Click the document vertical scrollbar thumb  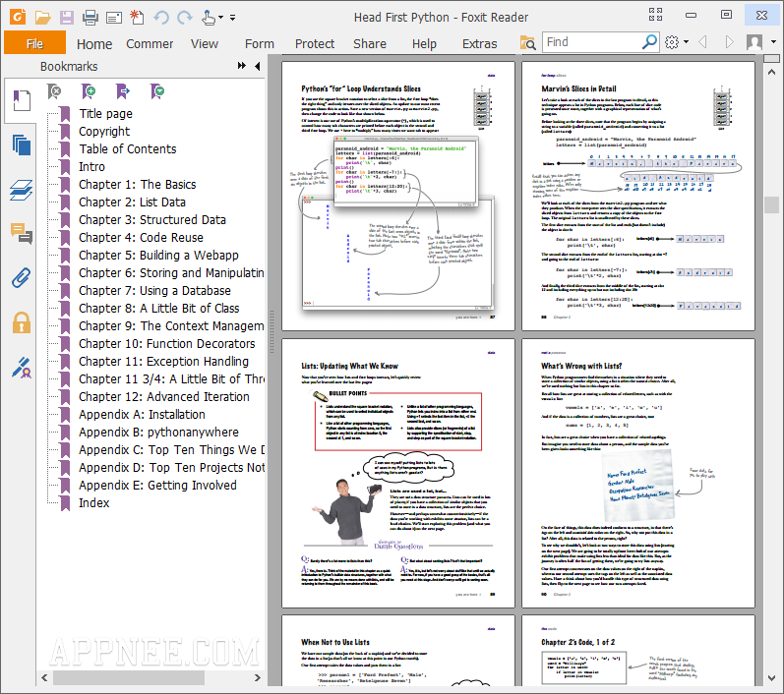click(x=771, y=204)
